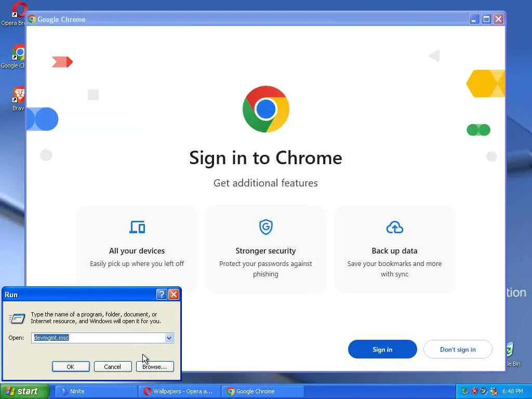Maximize the Google Chrome window
The image size is (532, 399).
click(486, 19)
